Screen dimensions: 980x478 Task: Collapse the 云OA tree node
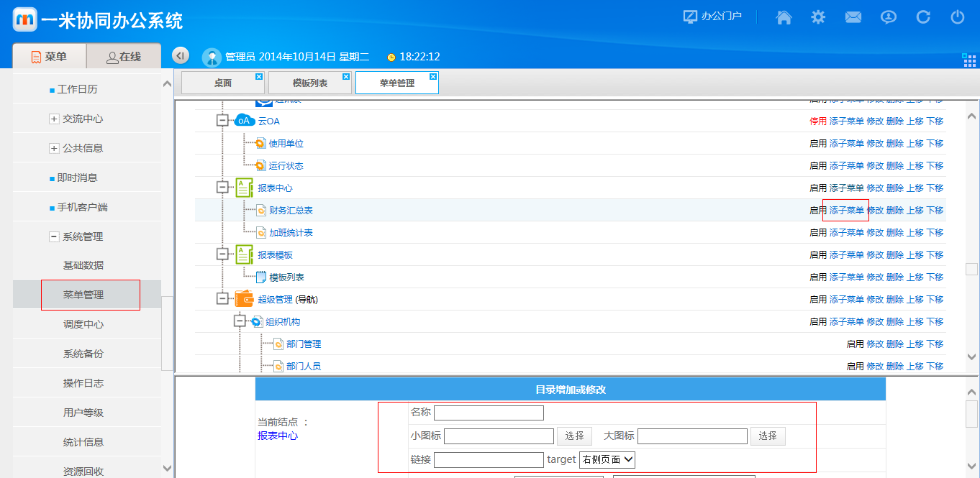point(222,121)
